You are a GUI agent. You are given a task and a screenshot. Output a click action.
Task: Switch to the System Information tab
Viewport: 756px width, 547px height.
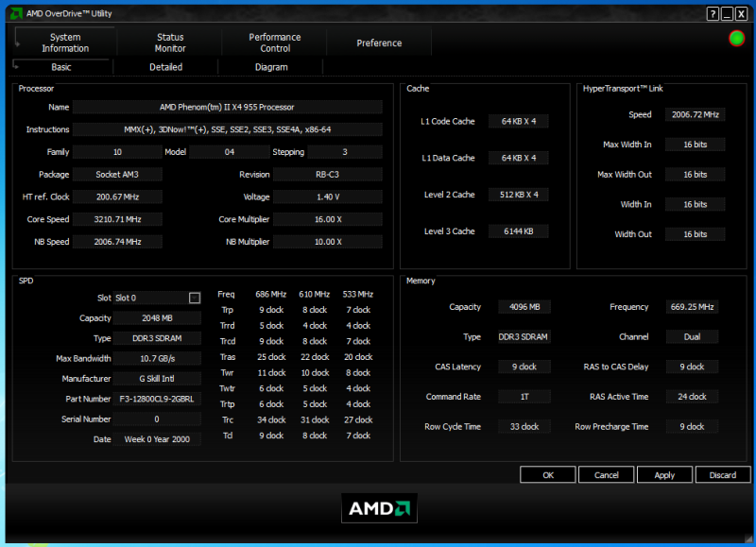coord(65,43)
